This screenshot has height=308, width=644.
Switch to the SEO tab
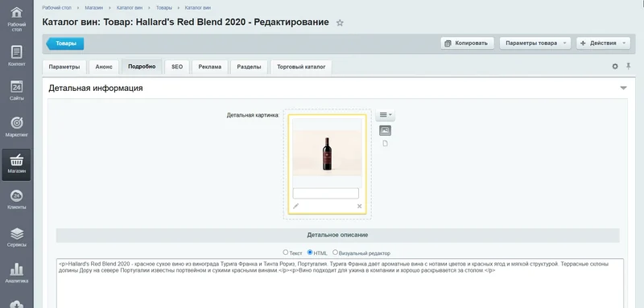(x=177, y=67)
